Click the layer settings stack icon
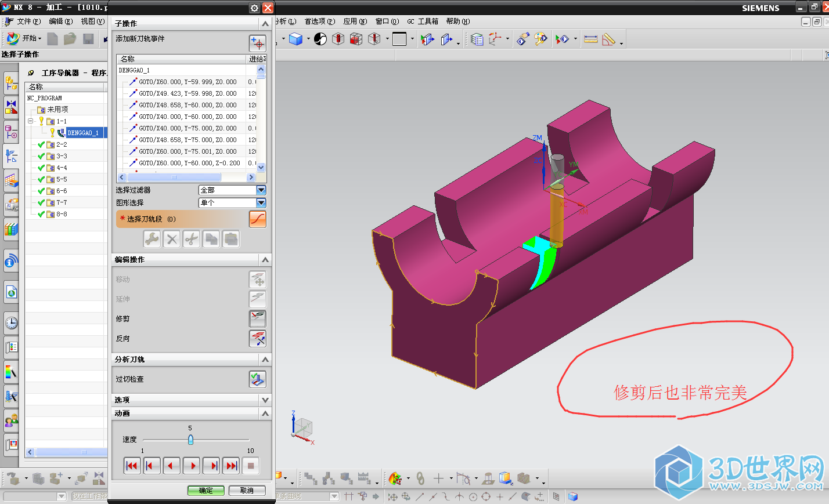The image size is (829, 504). pyautogui.click(x=477, y=39)
